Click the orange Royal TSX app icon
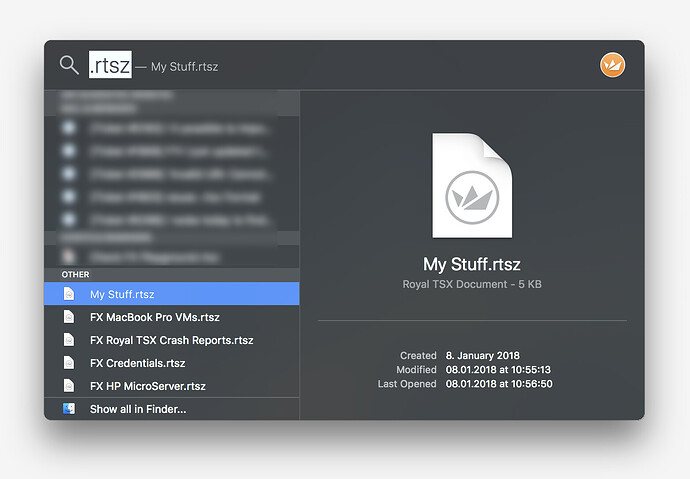This screenshot has width=690, height=479. [612, 65]
